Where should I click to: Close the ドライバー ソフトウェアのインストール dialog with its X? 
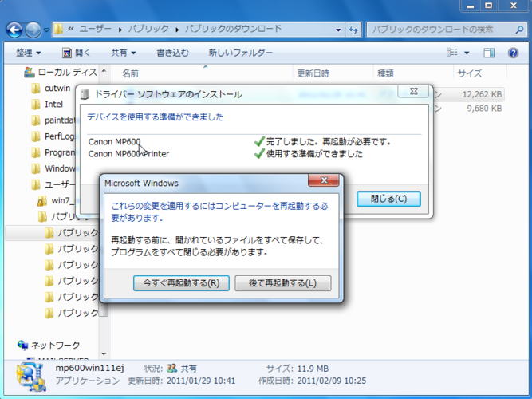click(414, 91)
